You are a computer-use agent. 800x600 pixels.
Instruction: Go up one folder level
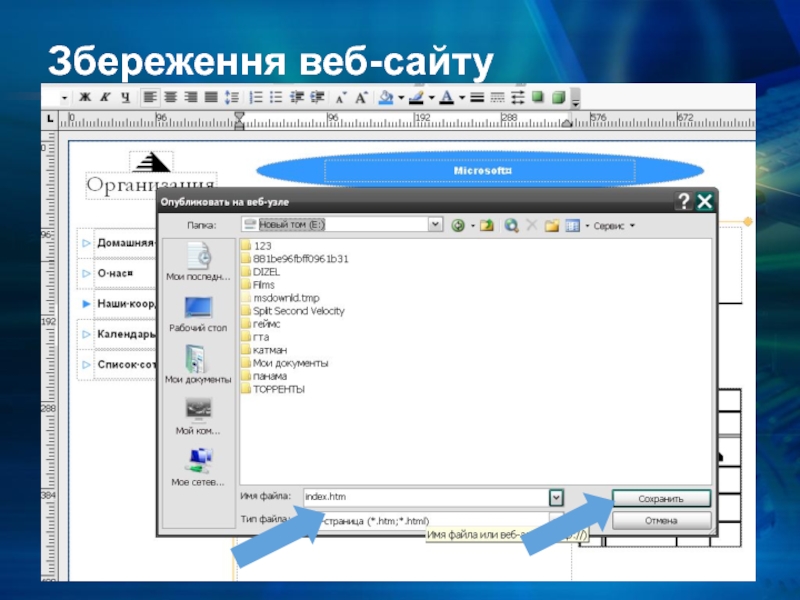point(487,225)
